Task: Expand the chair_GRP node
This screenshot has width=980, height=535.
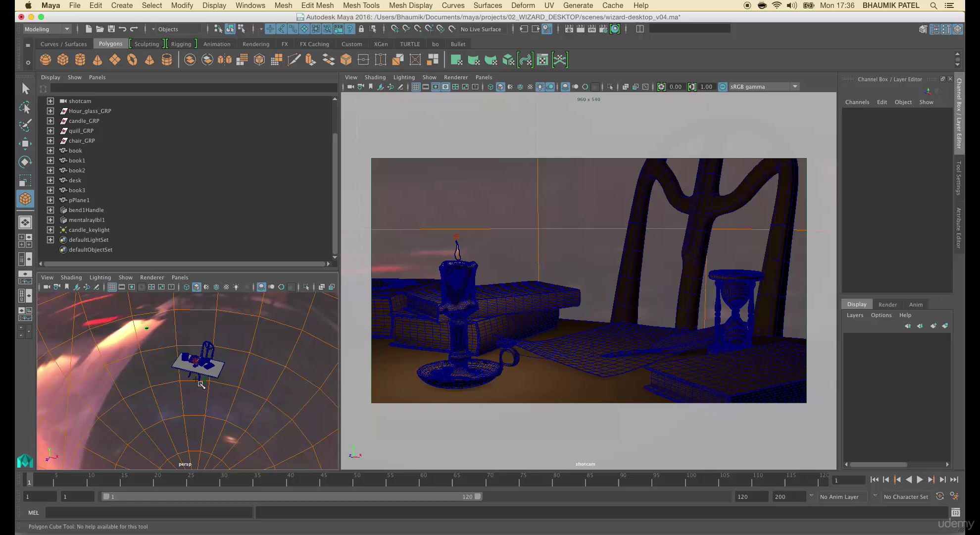Action: 50,140
